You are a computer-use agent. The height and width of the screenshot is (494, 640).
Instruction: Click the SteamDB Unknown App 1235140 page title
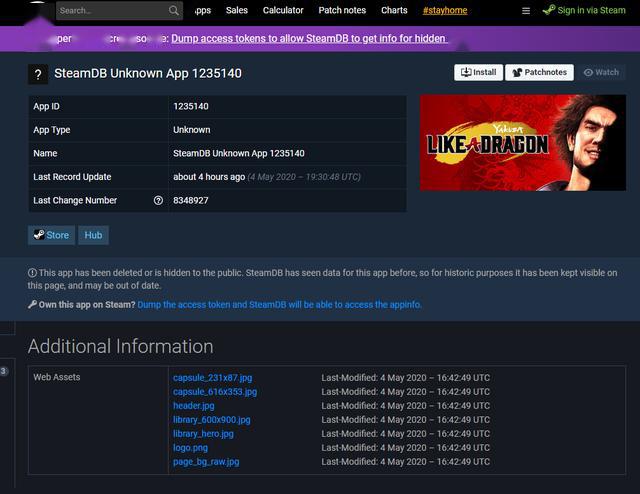click(148, 73)
